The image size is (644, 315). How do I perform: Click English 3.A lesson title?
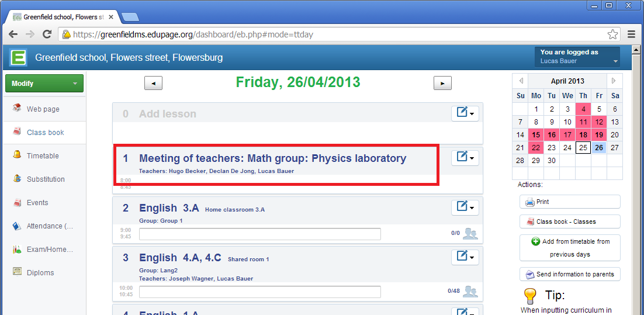(x=169, y=208)
